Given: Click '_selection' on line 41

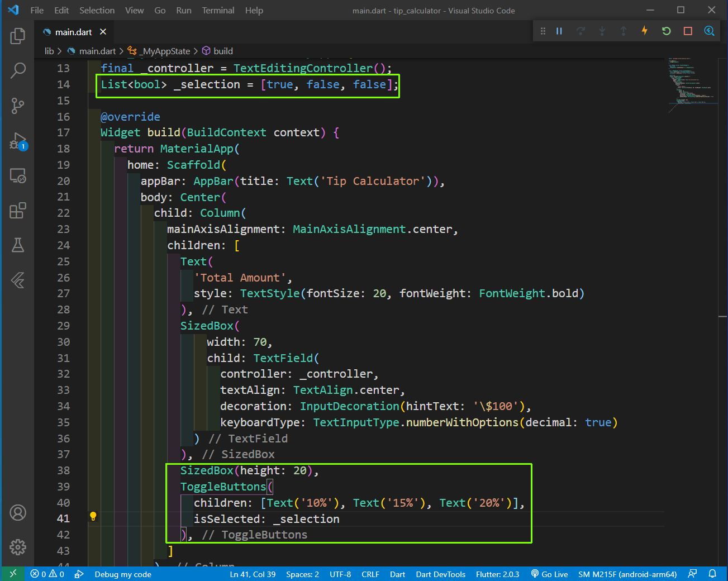Looking at the screenshot, I should (x=306, y=519).
